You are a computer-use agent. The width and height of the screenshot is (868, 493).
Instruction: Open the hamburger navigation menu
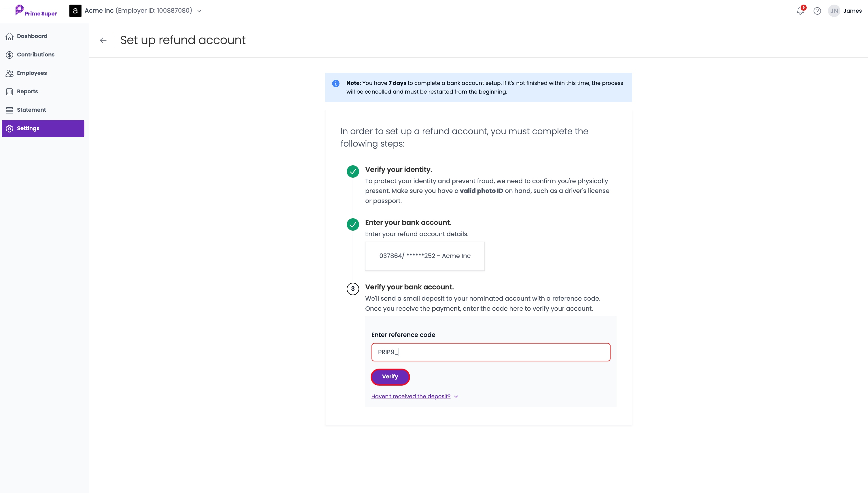(6, 11)
